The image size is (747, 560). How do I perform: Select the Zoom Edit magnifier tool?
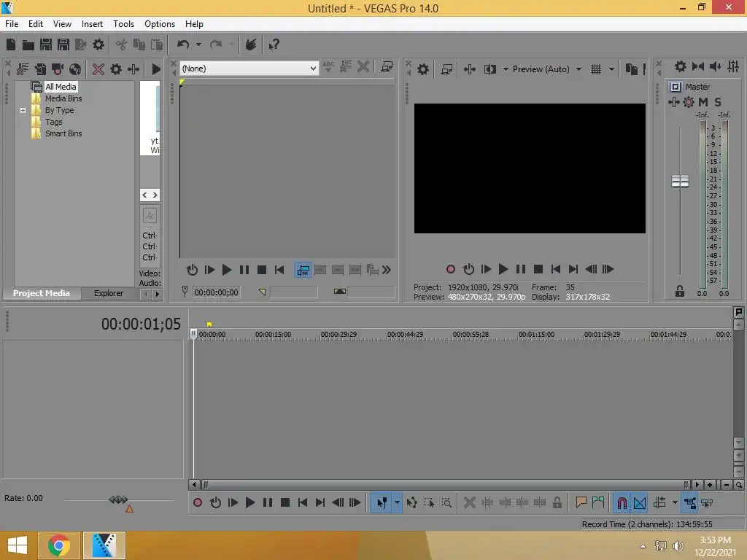pyautogui.click(x=446, y=502)
